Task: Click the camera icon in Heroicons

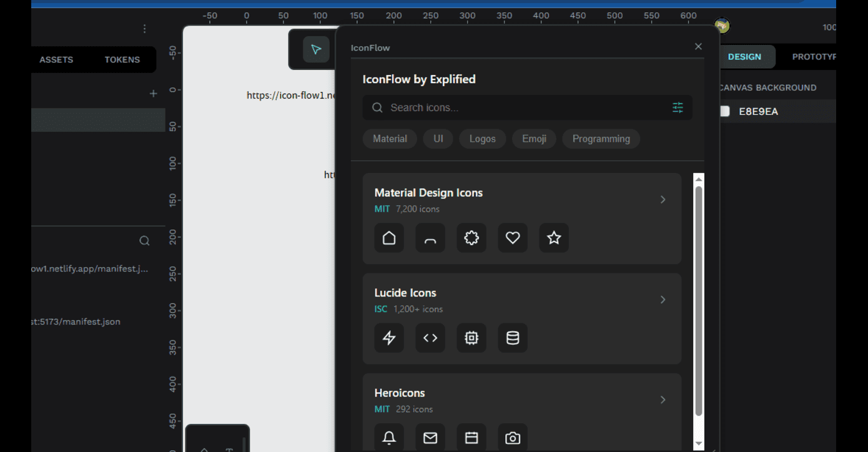Action: click(x=513, y=438)
